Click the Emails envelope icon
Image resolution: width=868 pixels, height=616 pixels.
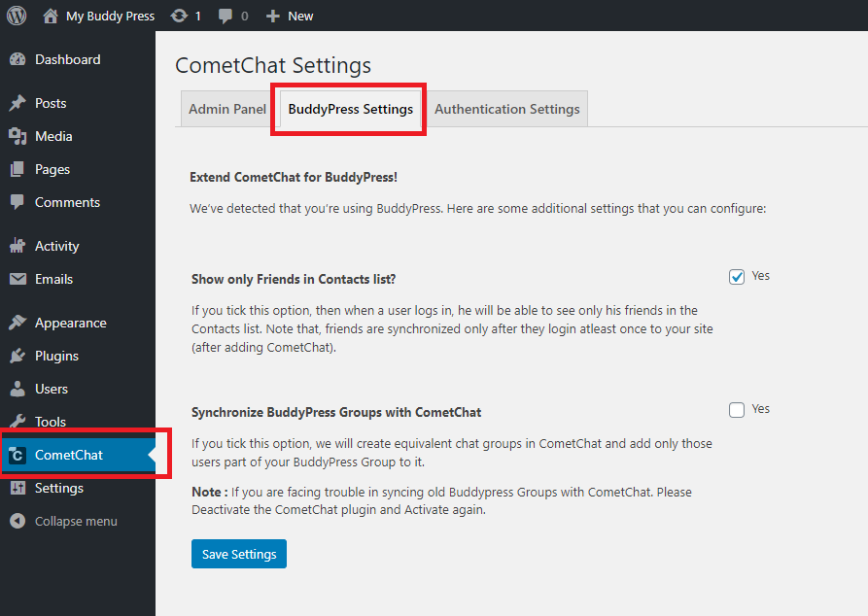click(17, 279)
